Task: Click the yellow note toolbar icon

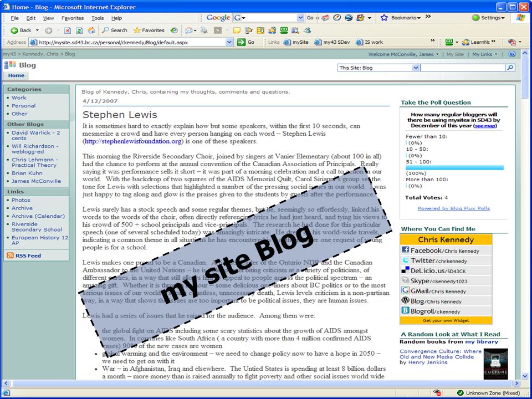Action: [237, 30]
